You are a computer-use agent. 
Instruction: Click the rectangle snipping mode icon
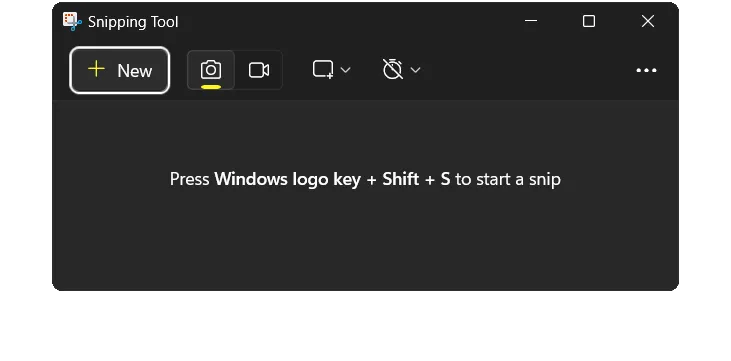(323, 70)
